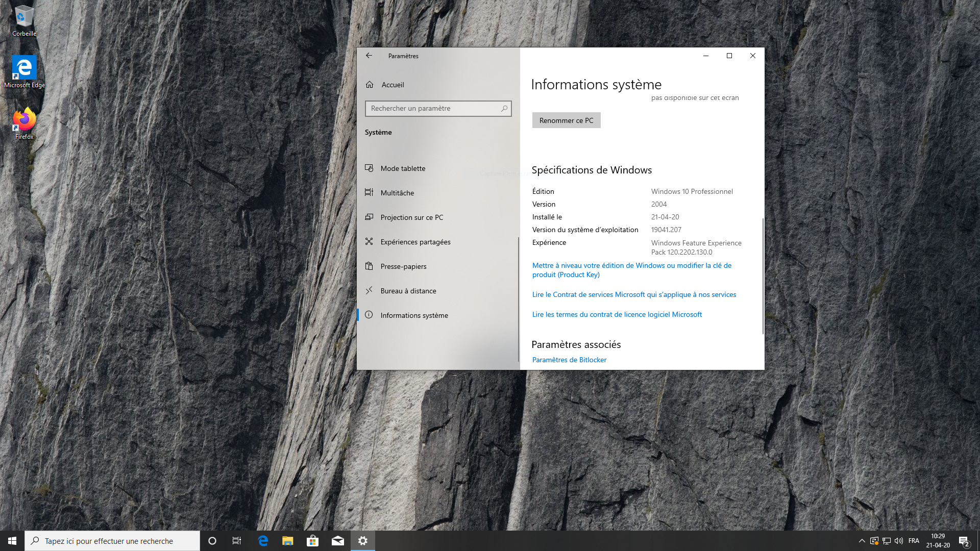
Task: Open Presse-papiers settings
Action: point(403,266)
